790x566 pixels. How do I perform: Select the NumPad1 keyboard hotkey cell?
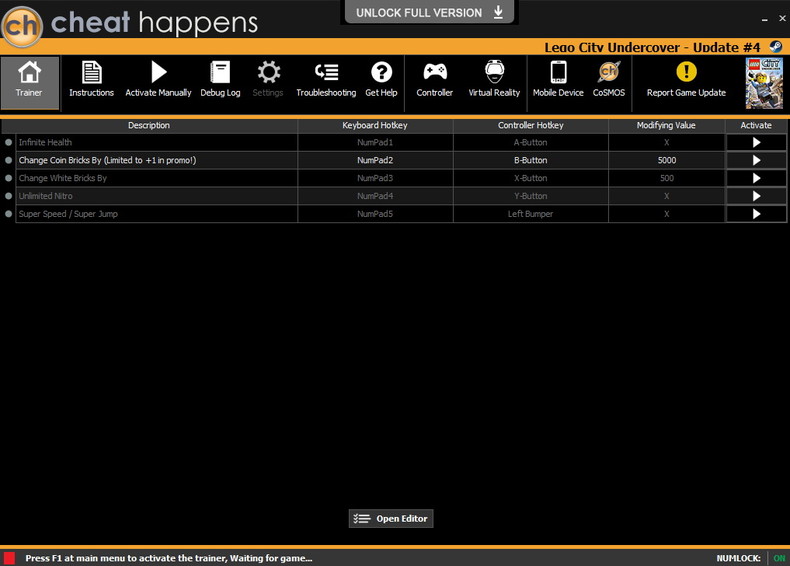[x=375, y=143]
